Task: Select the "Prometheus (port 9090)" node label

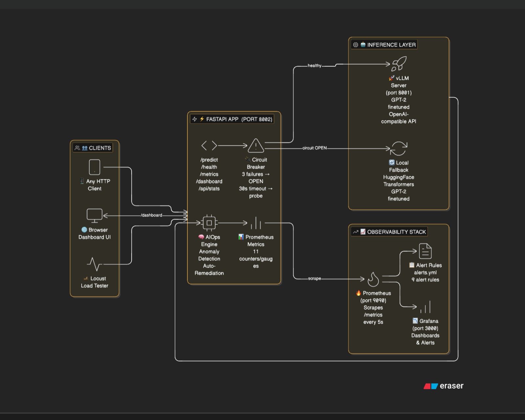Action: coord(373,307)
